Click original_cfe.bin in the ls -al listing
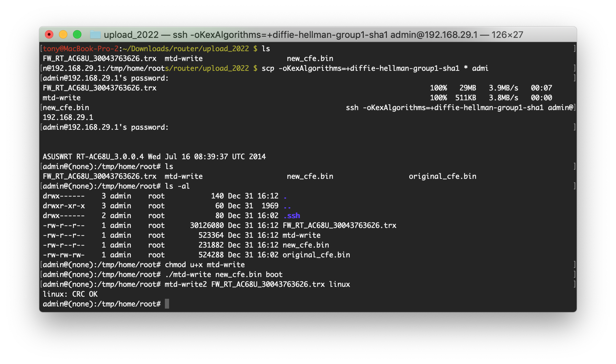The height and width of the screenshot is (364, 616). click(x=316, y=255)
